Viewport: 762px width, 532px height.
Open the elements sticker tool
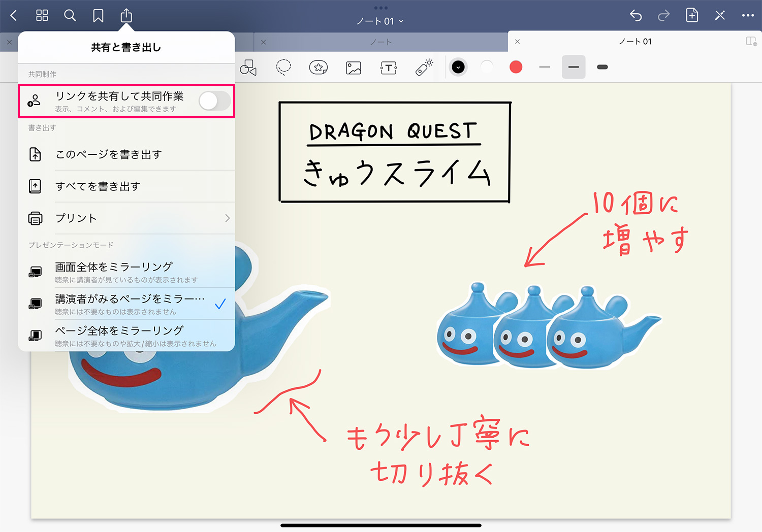point(319,68)
